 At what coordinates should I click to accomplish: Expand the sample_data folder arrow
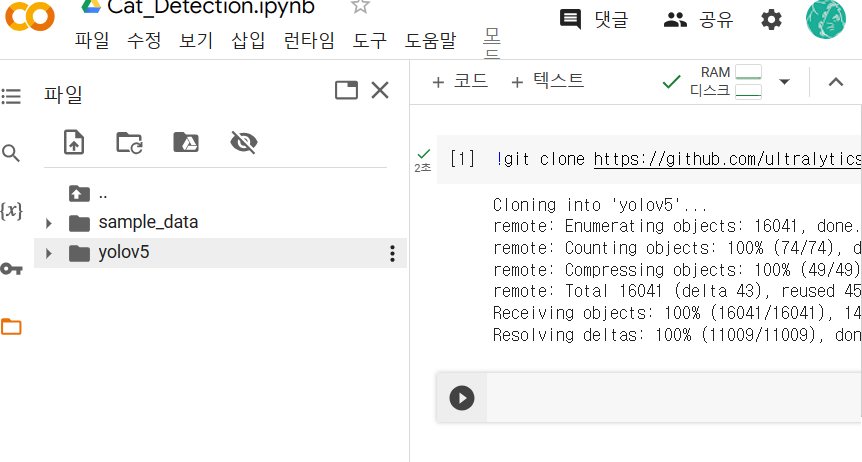[x=48, y=223]
